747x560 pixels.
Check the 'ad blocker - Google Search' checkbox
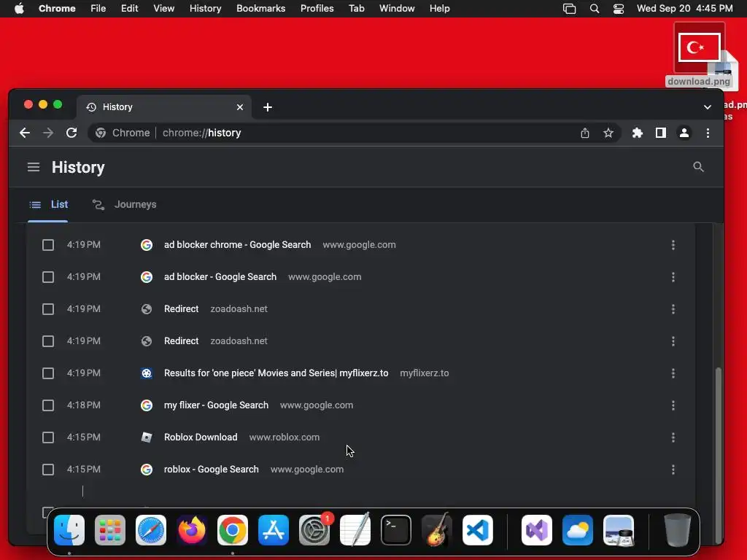tap(48, 277)
